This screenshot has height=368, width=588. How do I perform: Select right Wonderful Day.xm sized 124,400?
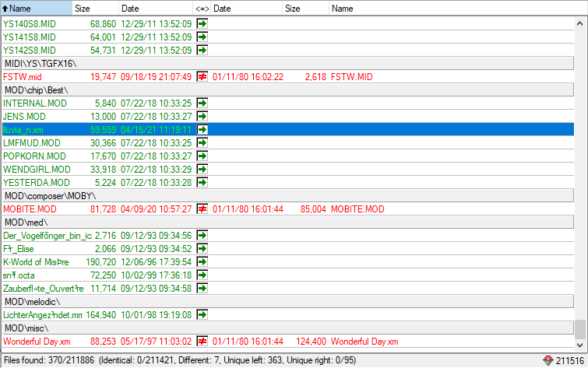pos(364,342)
